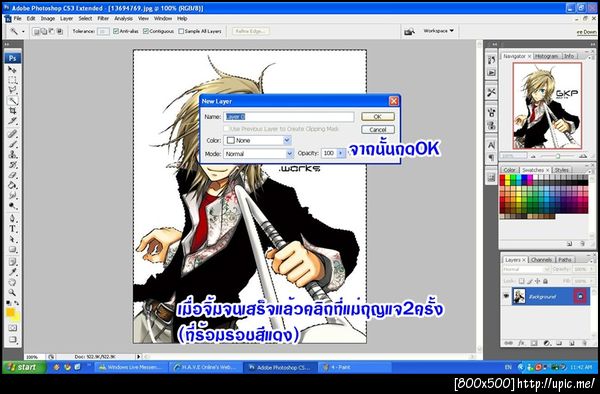Click New selection mode button in options bar
The image size is (600, 394).
coord(36,31)
